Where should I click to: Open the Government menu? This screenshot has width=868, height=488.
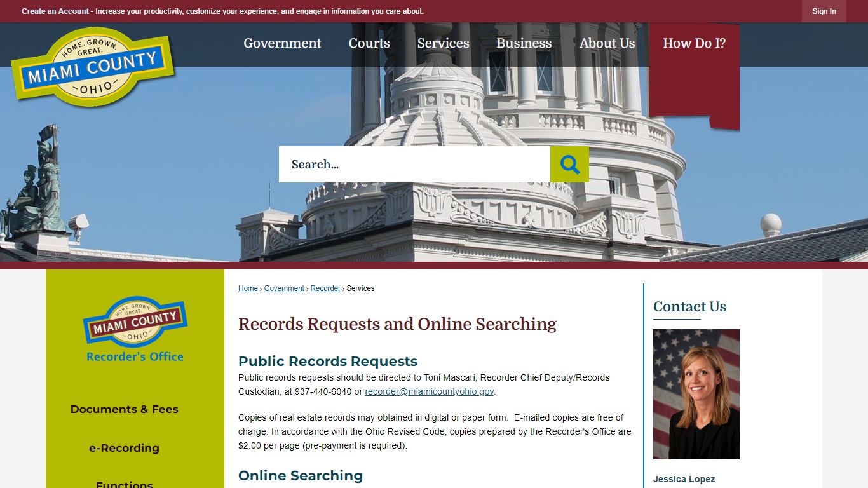click(282, 43)
